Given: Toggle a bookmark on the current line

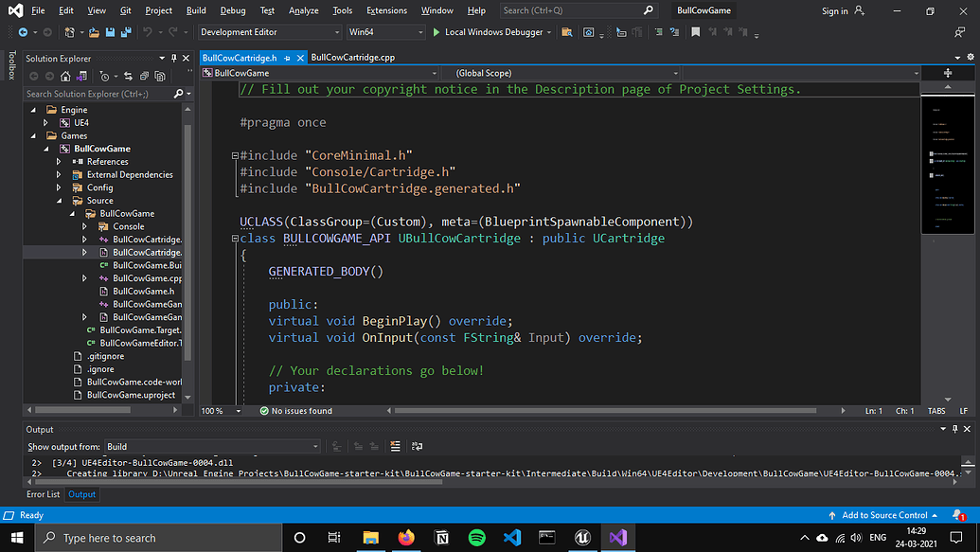Looking at the screenshot, I should click(x=697, y=31).
